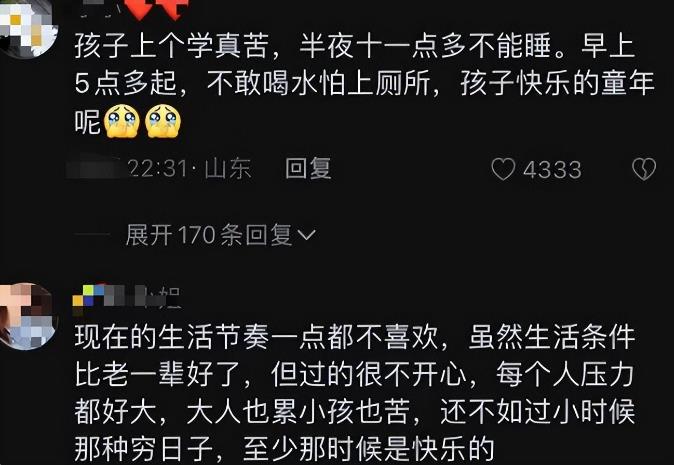Click the second crying face emoji
The height and width of the screenshot is (465, 674).
tap(163, 121)
